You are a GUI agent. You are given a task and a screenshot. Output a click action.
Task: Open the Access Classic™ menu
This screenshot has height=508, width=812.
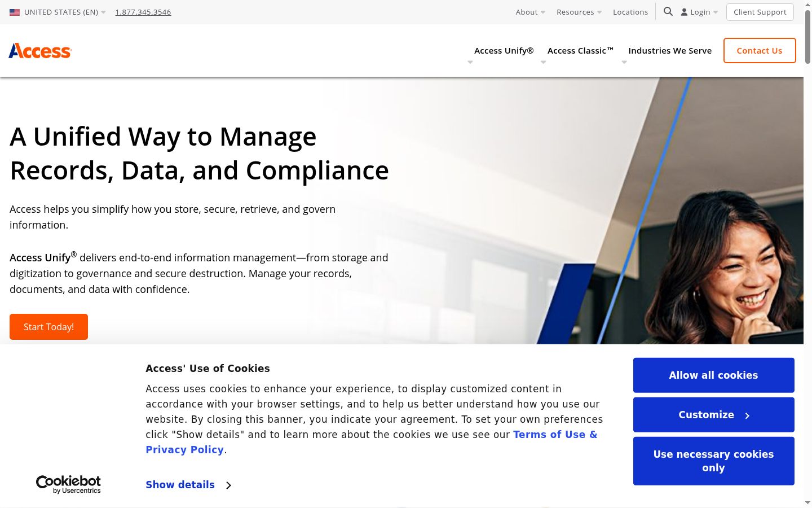coord(580,51)
